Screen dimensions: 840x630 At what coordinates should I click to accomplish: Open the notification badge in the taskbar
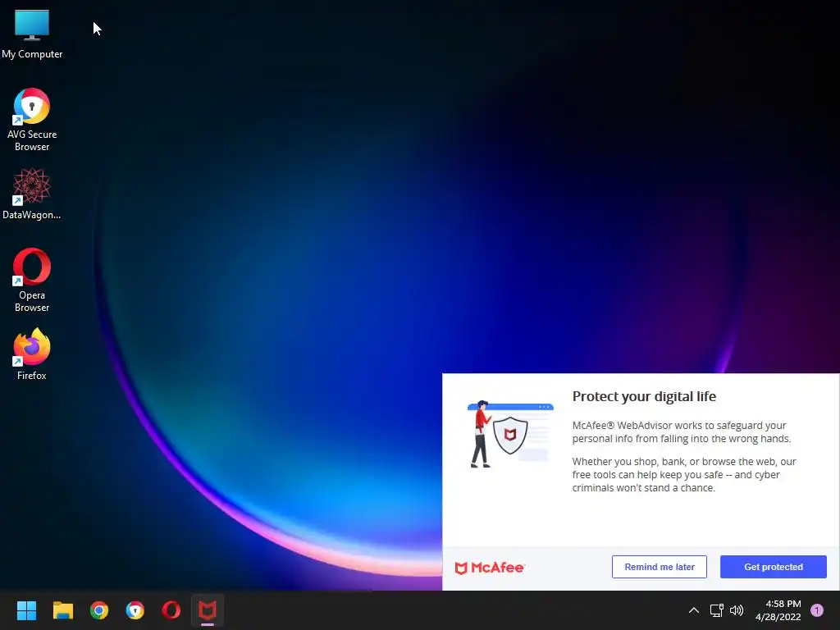817,610
